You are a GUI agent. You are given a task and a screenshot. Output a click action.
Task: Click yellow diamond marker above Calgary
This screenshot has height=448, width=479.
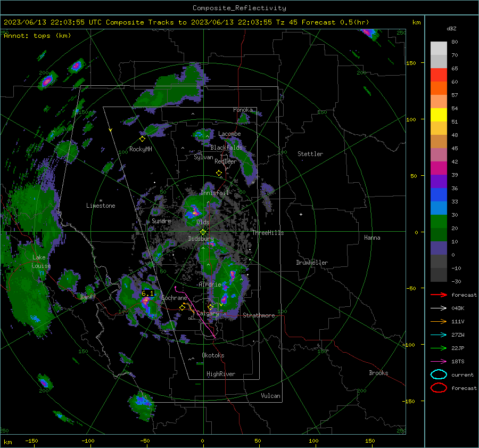tap(210, 307)
